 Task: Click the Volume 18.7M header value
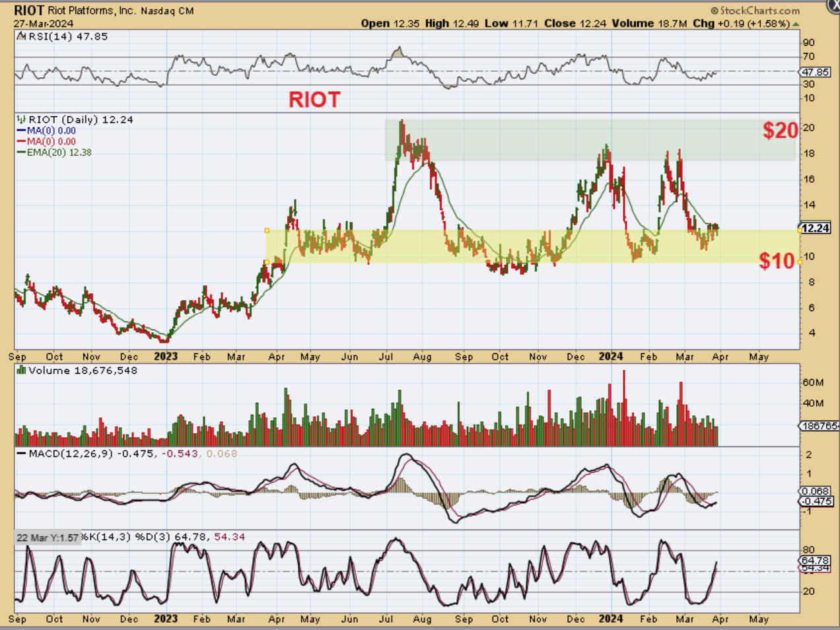[x=650, y=24]
